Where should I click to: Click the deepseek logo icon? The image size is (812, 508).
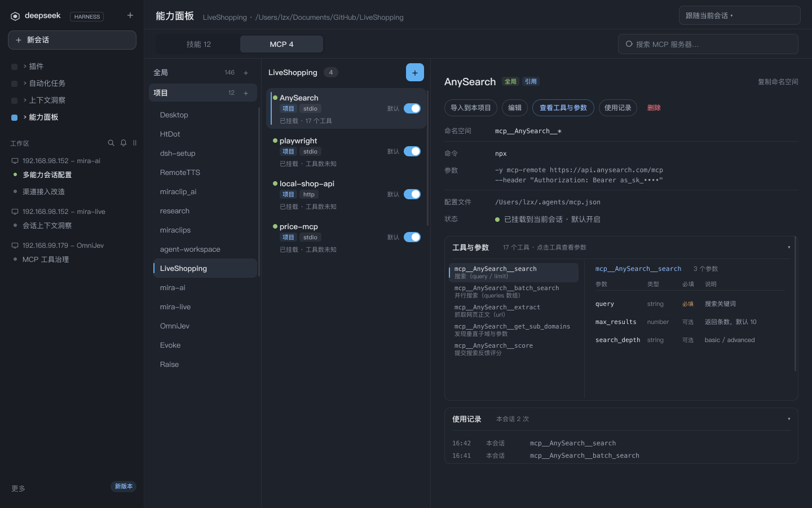[15, 16]
